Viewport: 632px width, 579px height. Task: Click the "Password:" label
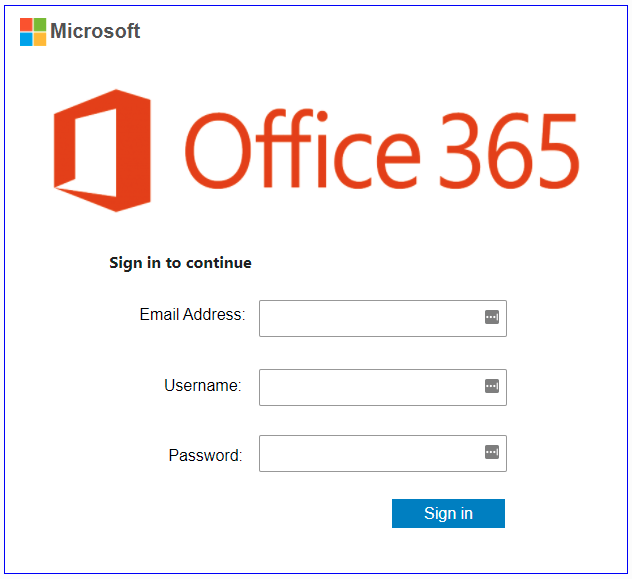click(205, 455)
